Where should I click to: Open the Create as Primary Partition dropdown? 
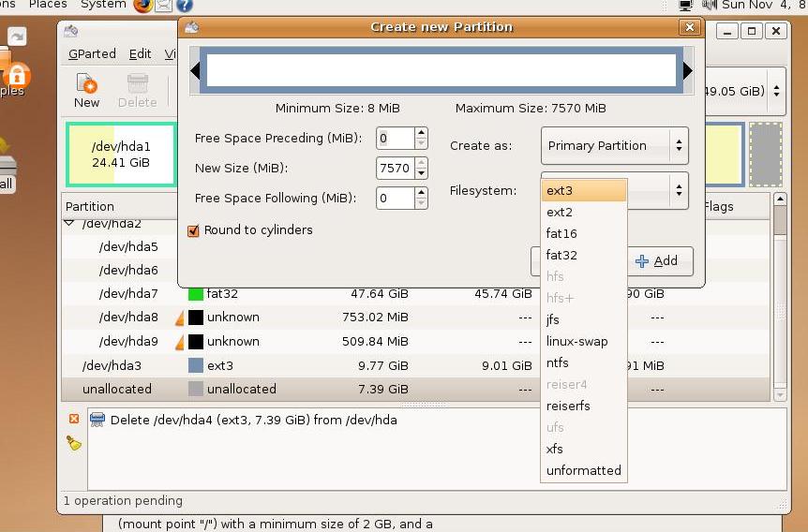[x=614, y=146]
